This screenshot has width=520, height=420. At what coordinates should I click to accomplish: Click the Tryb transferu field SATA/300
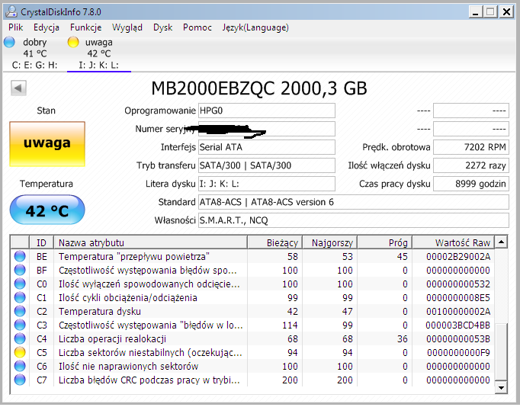click(x=267, y=165)
